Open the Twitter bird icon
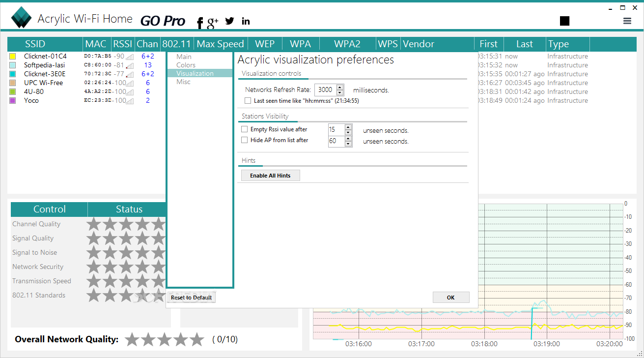Screen dimensions: 644x358 [x=229, y=21]
